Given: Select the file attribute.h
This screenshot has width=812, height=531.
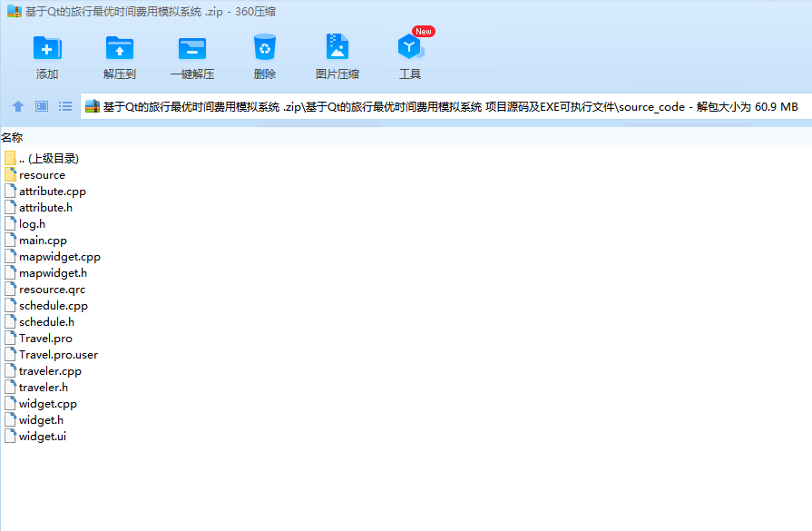Looking at the screenshot, I should [x=38, y=208].
